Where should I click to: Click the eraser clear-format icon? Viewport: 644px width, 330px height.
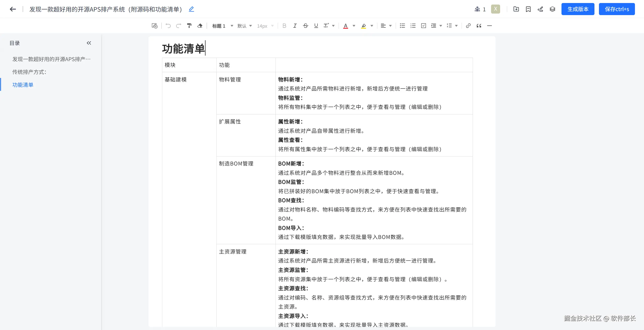200,26
